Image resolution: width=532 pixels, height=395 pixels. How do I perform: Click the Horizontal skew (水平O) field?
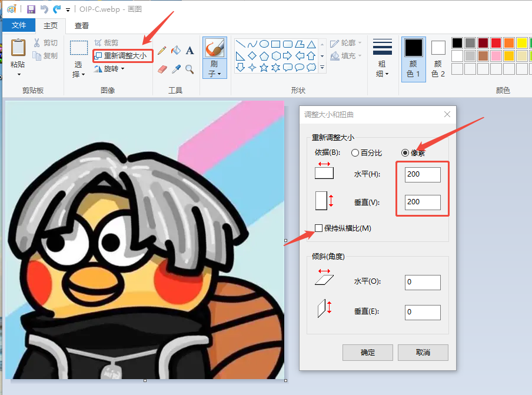coord(423,283)
